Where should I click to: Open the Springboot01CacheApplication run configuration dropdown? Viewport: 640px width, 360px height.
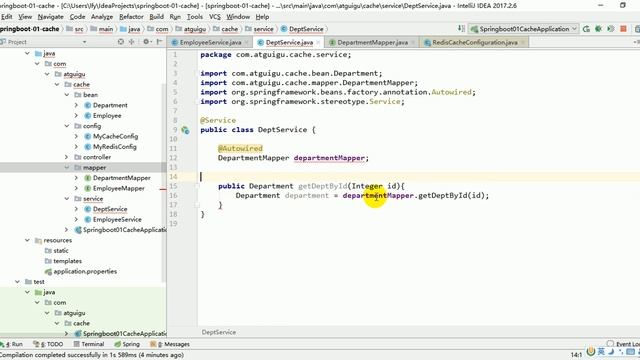click(524, 29)
